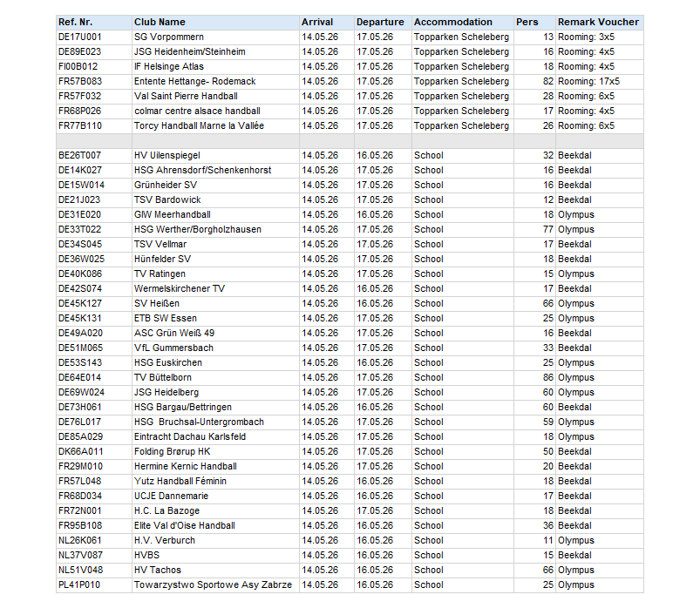Click ETB SW Essen club cell
Image resolution: width=700 pixels, height=608 pixels.
pyautogui.click(x=215, y=318)
